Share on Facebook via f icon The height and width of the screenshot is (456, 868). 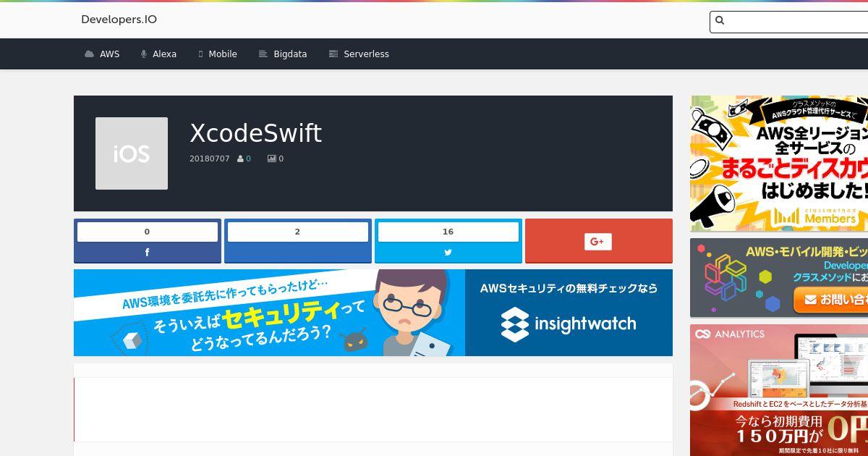(148, 253)
